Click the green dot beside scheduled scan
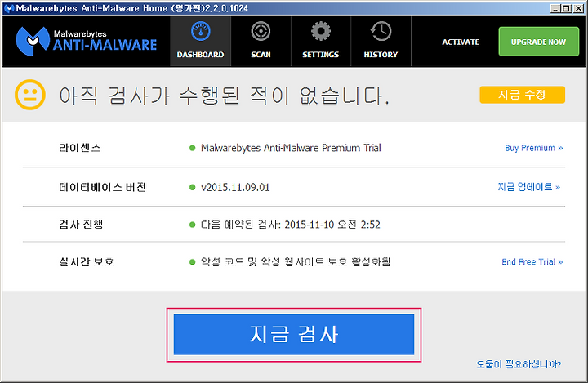Screen dimensions: 588x383 (193, 225)
